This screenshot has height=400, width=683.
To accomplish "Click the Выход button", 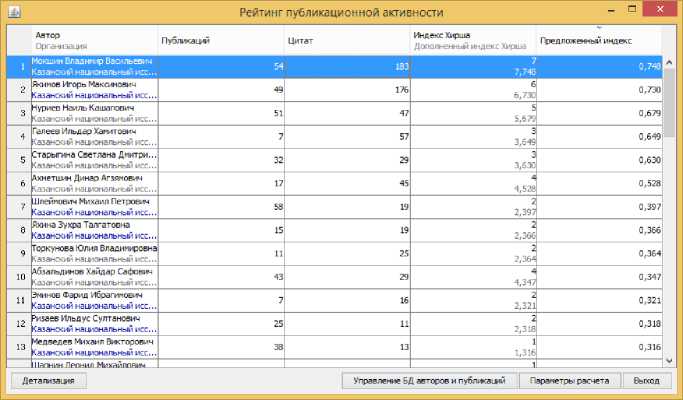I will pos(646,381).
